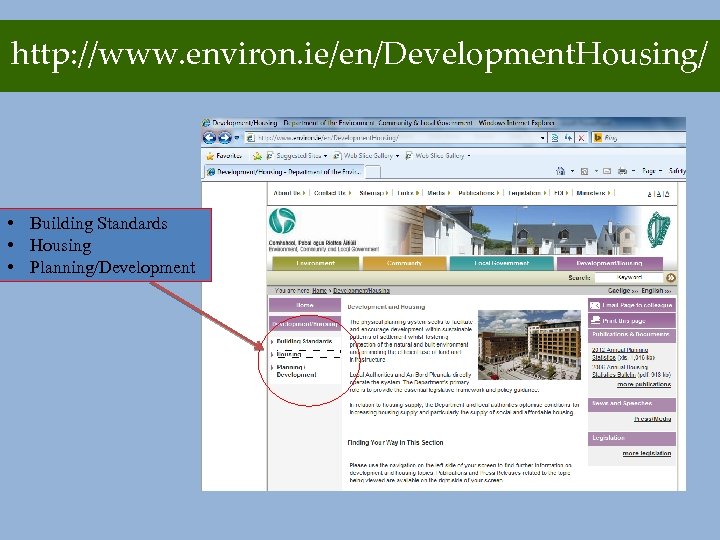The height and width of the screenshot is (540, 720).
Task: Open the Favorites star button
Action: 225,156
